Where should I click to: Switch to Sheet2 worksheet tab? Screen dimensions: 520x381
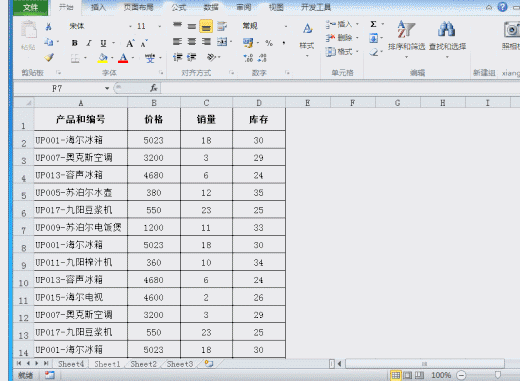[143, 364]
